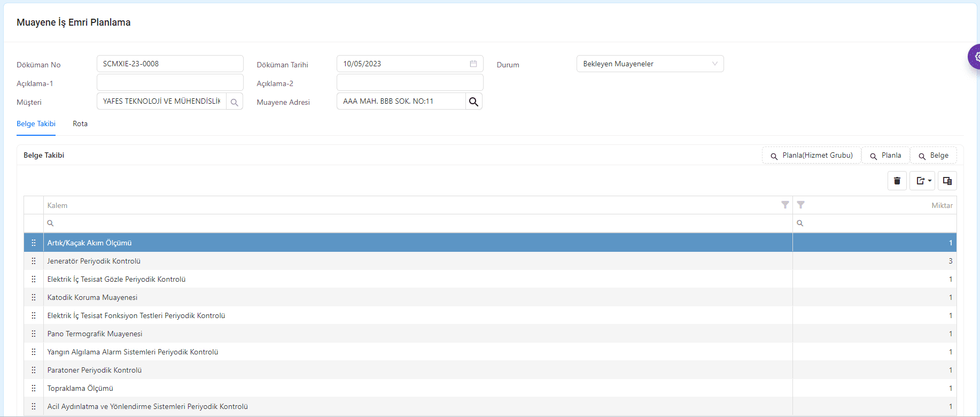Click drag handle of Artık/Kaçak Akım Ölçümü row
Viewport: 980px width, 417px height.
coord(34,243)
